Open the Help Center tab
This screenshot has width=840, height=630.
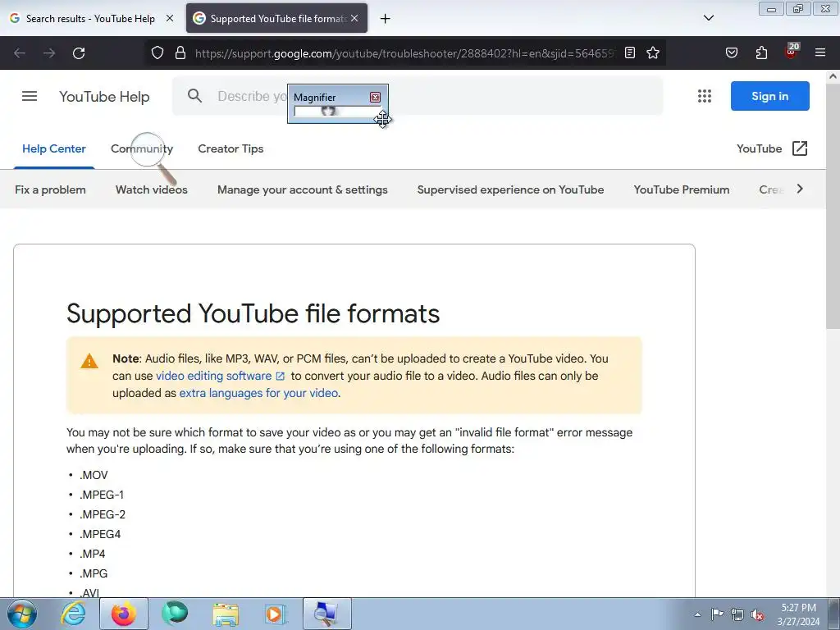(53, 149)
